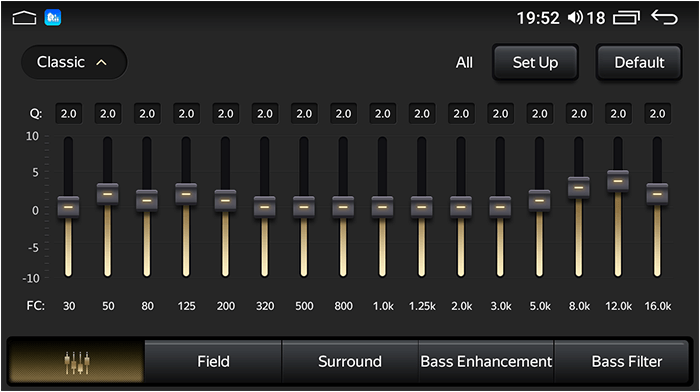This screenshot has height=392, width=700.
Task: Open the blue equalizer app icon
Action: [x=53, y=18]
